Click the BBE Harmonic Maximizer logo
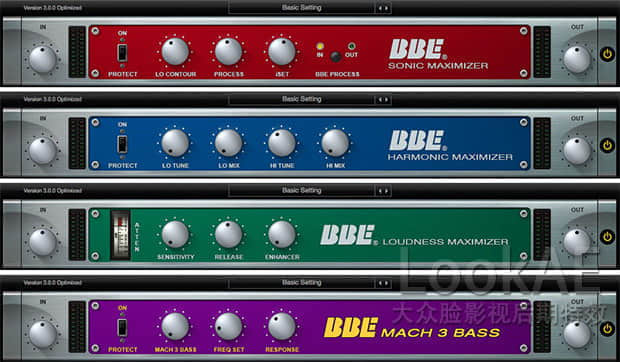The height and width of the screenshot is (362, 620). (450, 146)
